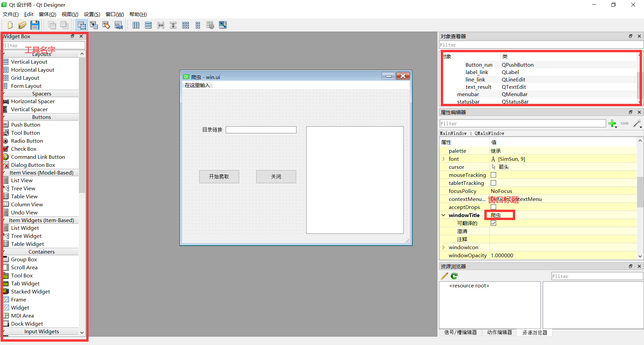Apply Lay Out in a Grid

pos(185,25)
